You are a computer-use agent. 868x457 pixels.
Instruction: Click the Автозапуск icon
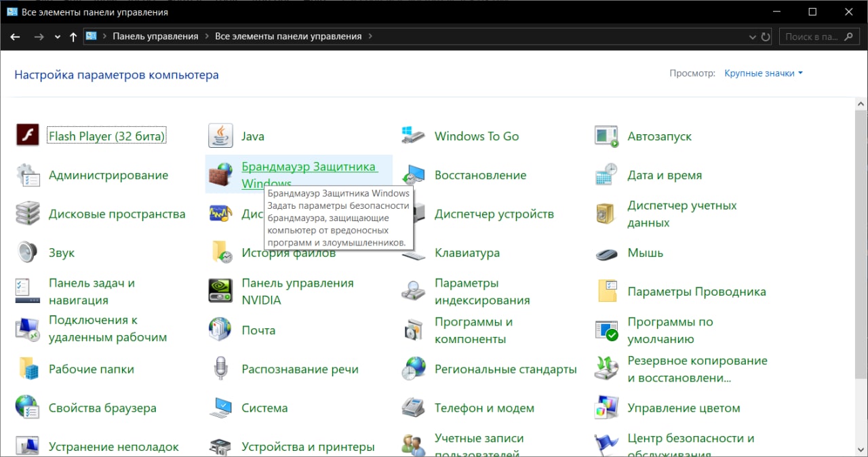point(606,136)
